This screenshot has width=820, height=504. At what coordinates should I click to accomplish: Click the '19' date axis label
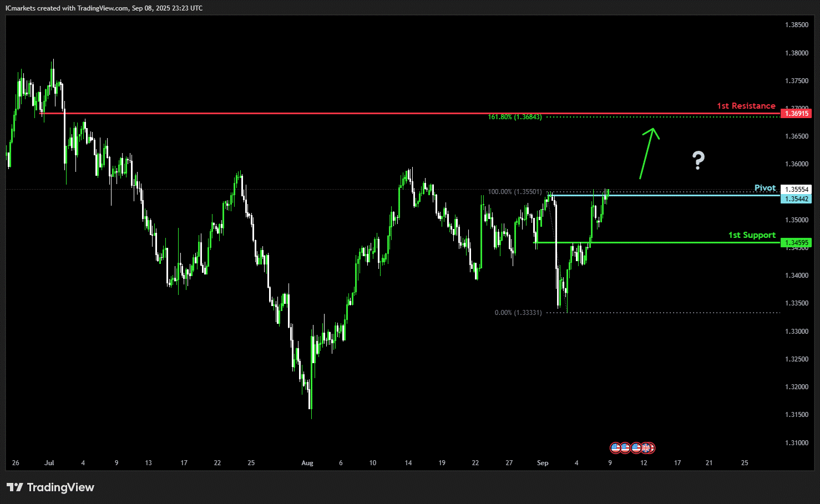pos(442,463)
